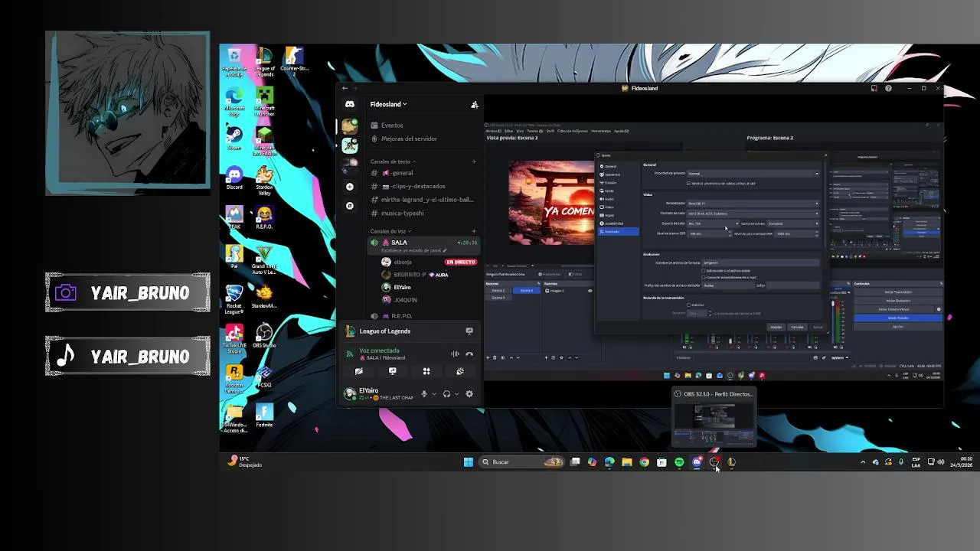Check Convertir automáticamente a mp4
Image resolution: width=980 pixels, height=551 pixels.
(704, 278)
